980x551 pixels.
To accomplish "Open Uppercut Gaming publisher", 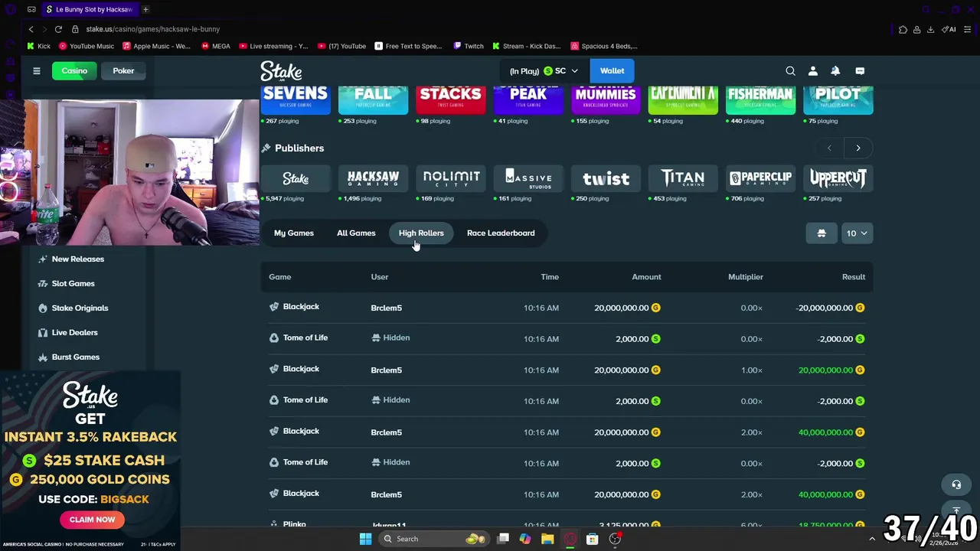I will 838,178.
